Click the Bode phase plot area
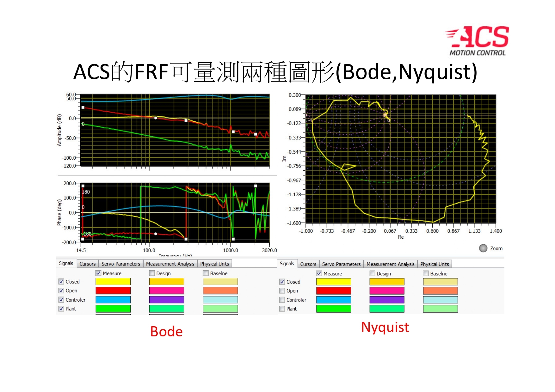The image size is (555, 392). [x=175, y=212]
